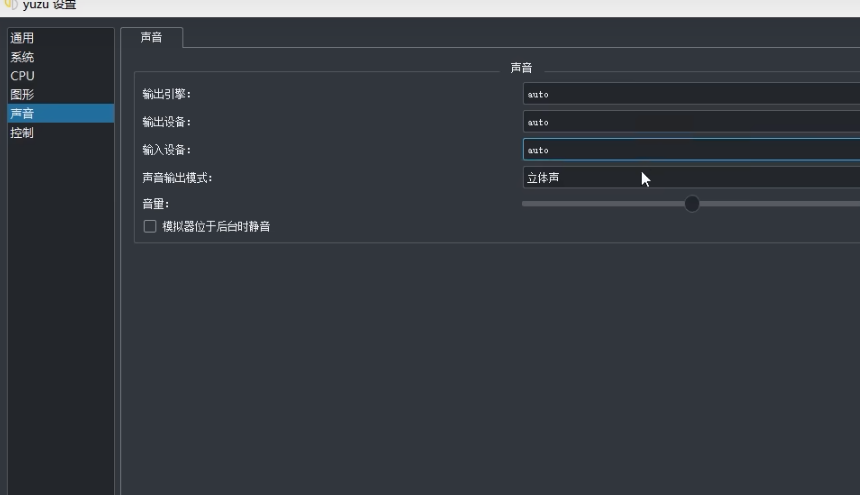Click the volume slider track left of handle

point(600,204)
